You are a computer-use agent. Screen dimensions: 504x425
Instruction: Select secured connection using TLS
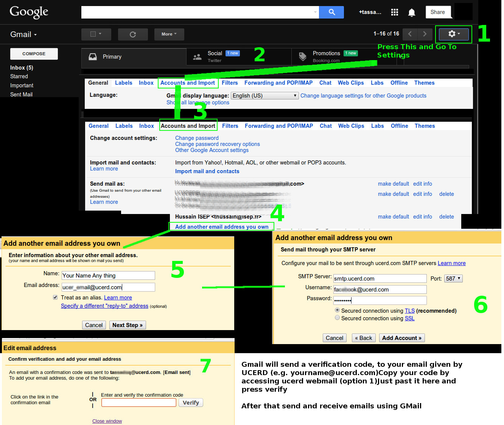coord(337,310)
